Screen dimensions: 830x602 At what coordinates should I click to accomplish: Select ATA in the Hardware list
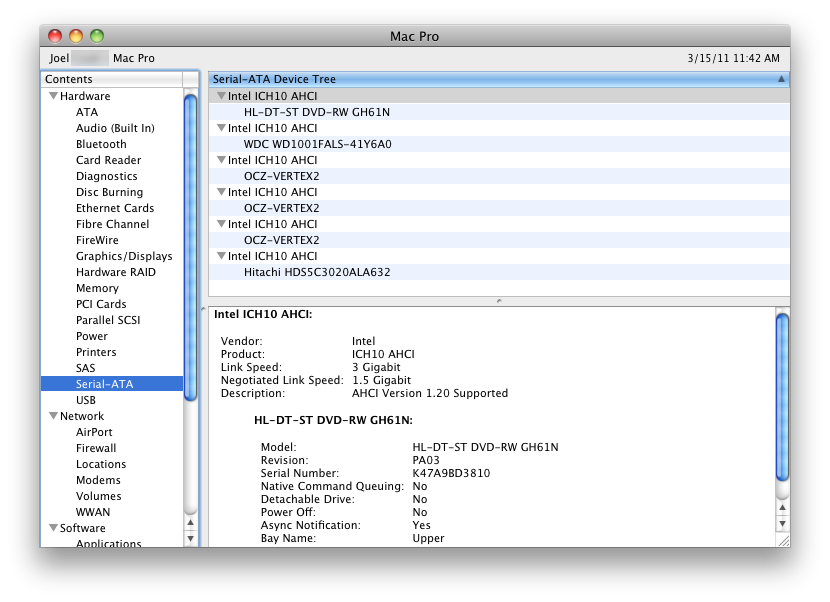pos(87,112)
